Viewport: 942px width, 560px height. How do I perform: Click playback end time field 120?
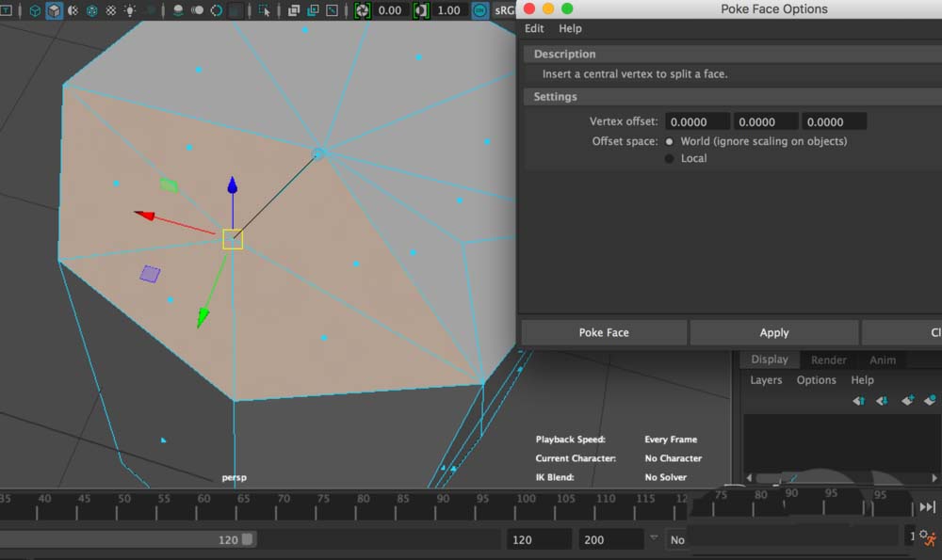point(539,539)
